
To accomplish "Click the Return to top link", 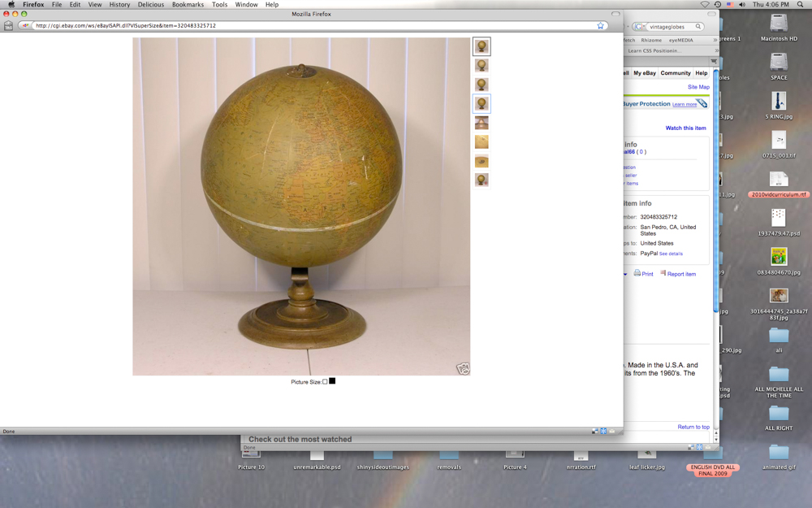I will point(693,428).
